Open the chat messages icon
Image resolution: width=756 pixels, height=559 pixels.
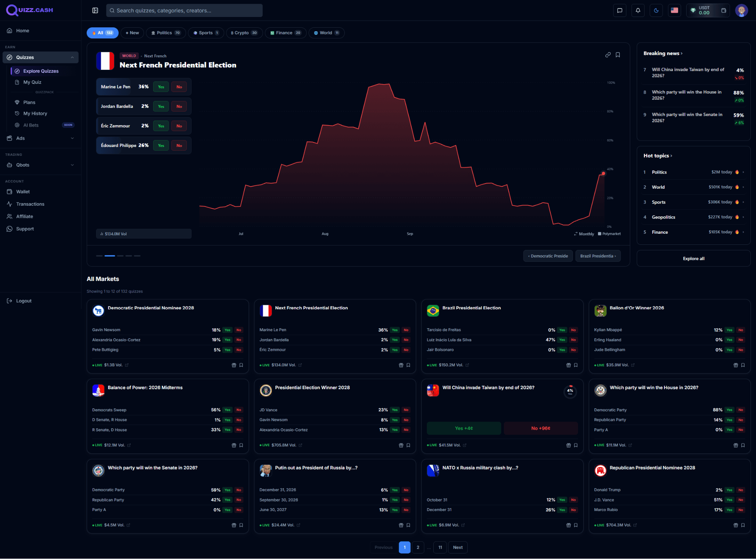tap(620, 10)
